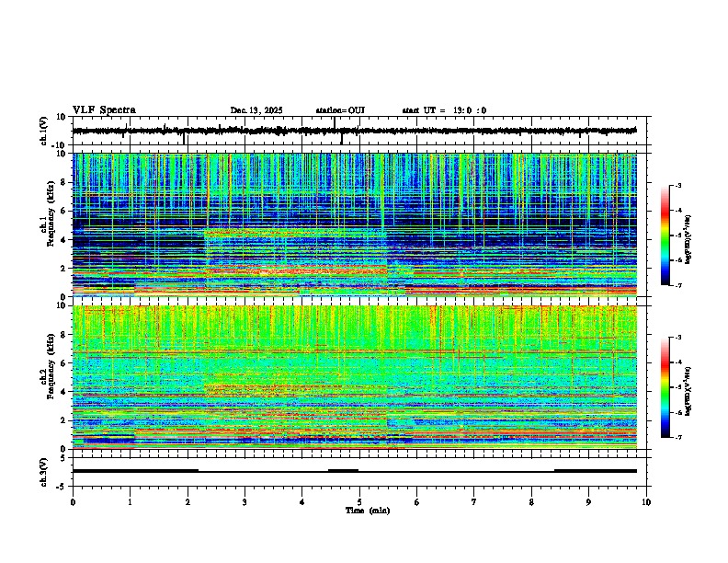Click the "8" kHz tick of ch.1 spectrogram
The width and height of the screenshot is (728, 563).
(63, 182)
